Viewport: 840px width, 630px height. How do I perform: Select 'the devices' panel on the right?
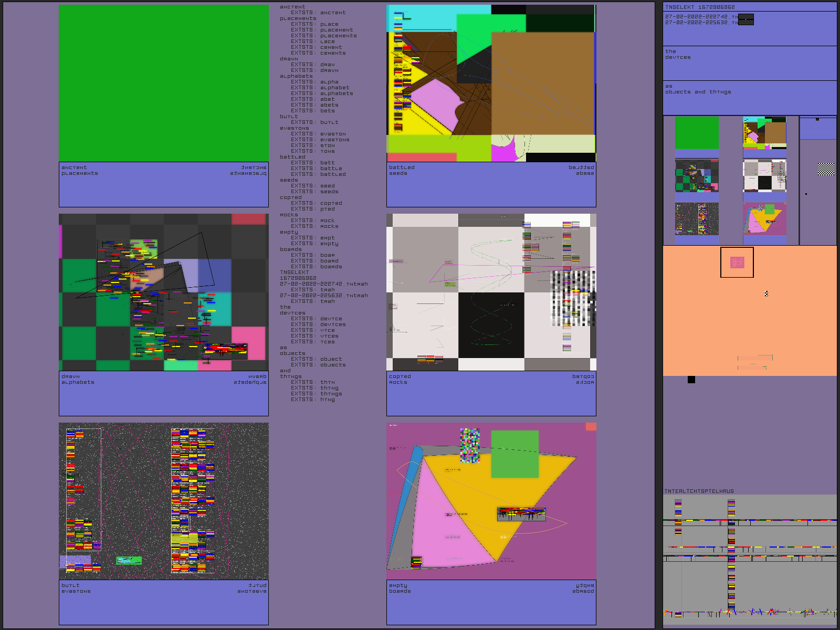[x=750, y=63]
